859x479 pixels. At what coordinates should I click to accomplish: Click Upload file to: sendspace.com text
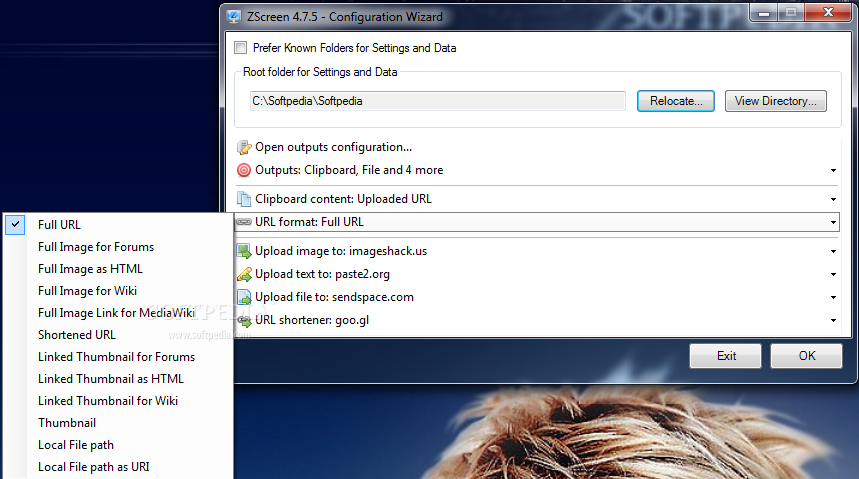(x=334, y=297)
